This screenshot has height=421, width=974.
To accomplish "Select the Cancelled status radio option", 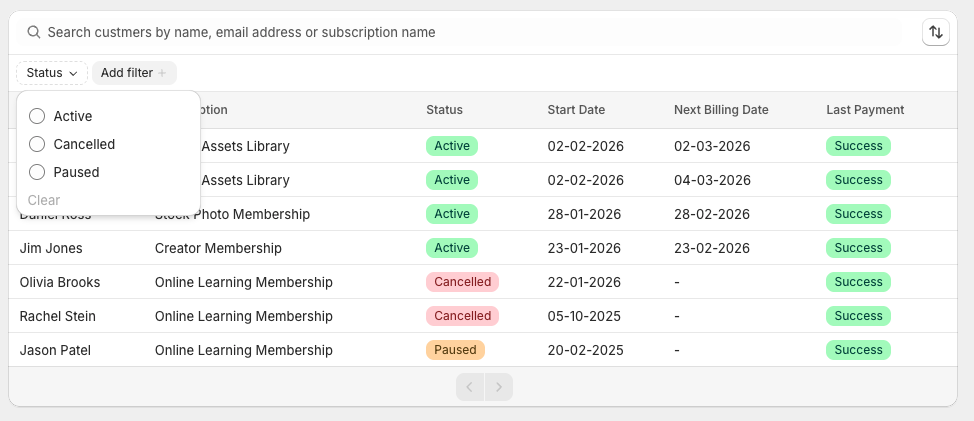I will click(38, 144).
